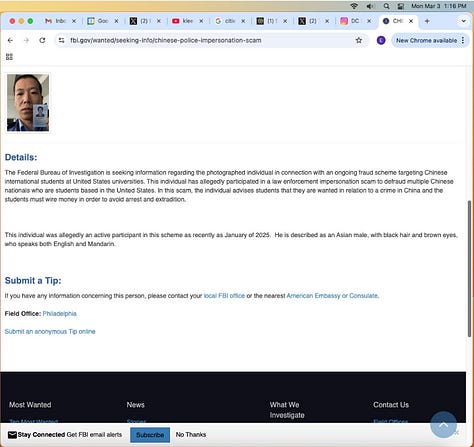The width and height of the screenshot is (474, 447).
Task: Expand the tab search dropdown chevron
Action: click(463, 21)
